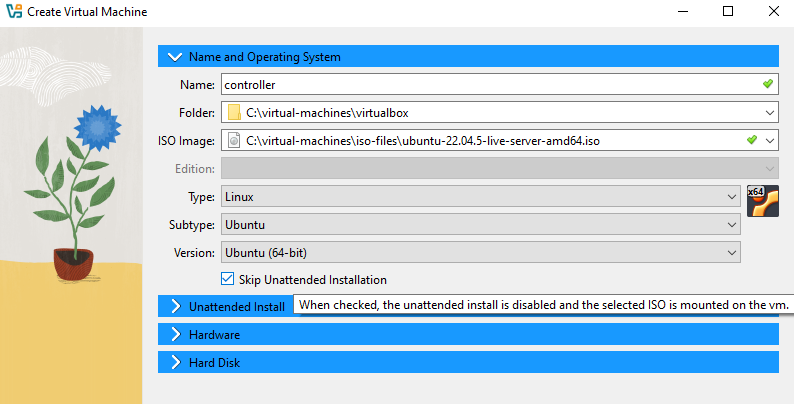Open the Type dropdown showing Linux
The width and height of the screenshot is (794, 404).
480,197
